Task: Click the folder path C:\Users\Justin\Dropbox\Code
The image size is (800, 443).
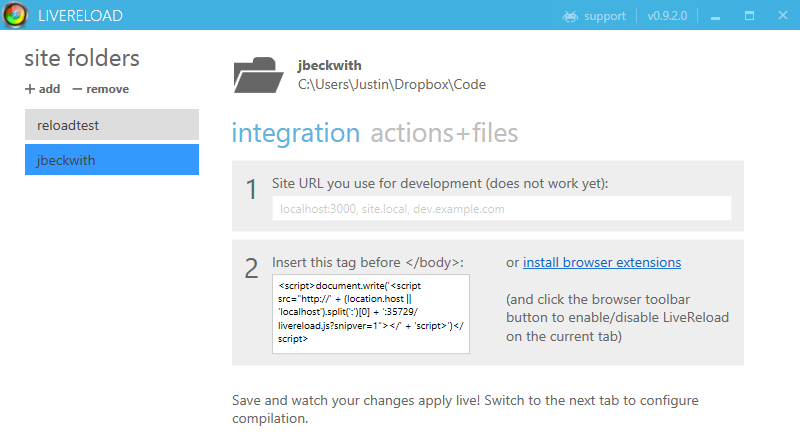Action: pyautogui.click(x=392, y=84)
